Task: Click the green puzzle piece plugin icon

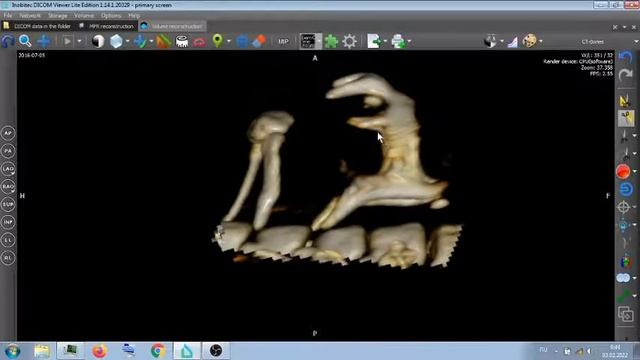Action: tap(331, 41)
